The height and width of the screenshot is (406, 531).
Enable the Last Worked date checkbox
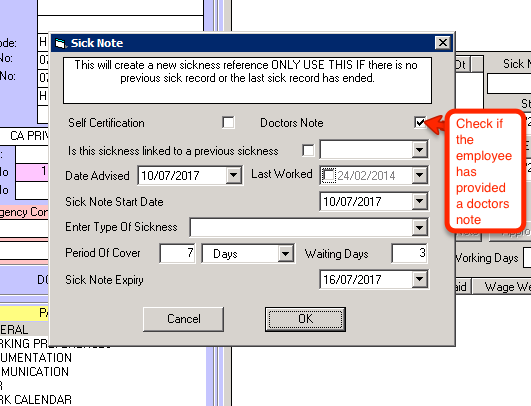[x=328, y=175]
